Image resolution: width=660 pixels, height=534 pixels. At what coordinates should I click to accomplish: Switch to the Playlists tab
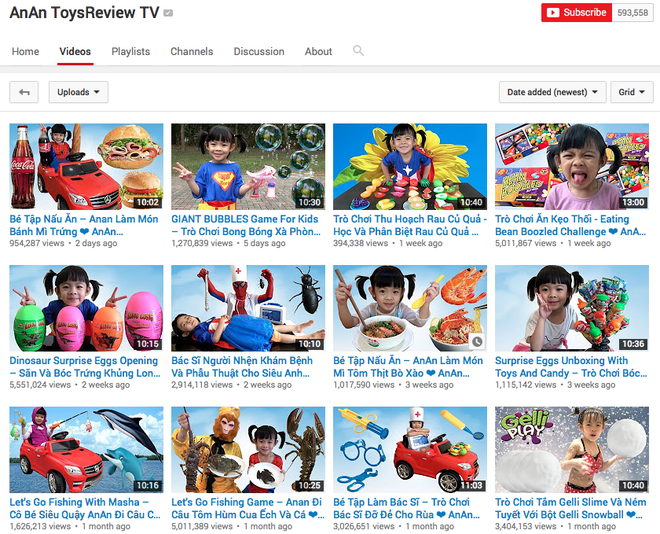tap(130, 51)
